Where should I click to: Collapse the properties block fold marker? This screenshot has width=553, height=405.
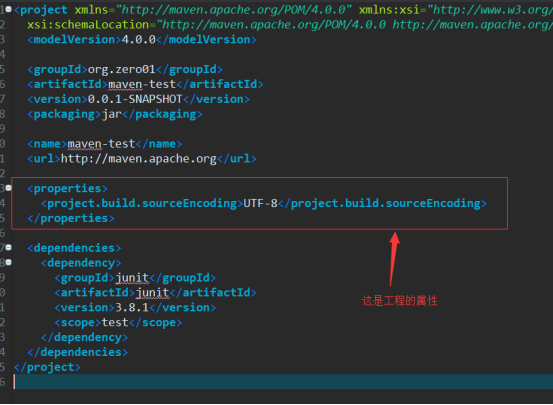click(8, 188)
